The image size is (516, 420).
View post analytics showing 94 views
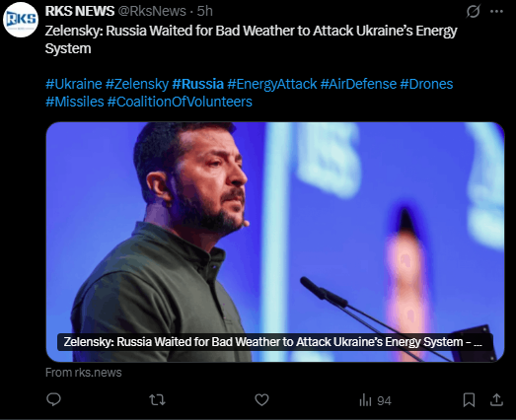[375, 400]
